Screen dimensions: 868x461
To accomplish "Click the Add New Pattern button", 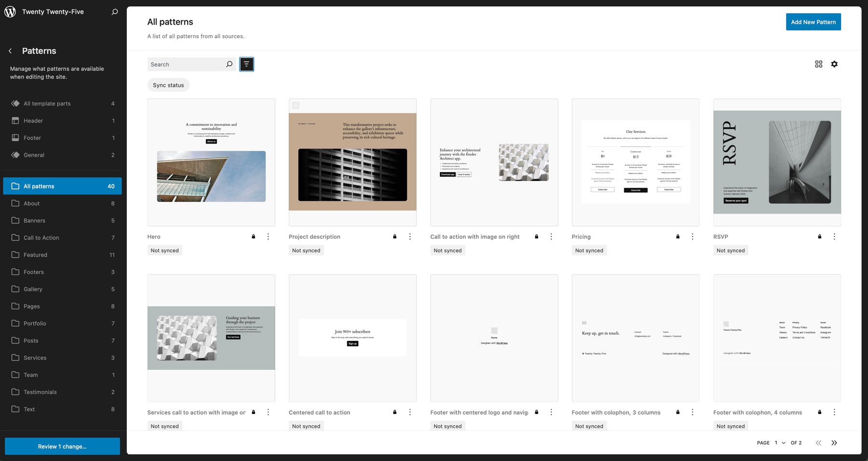I will point(813,22).
